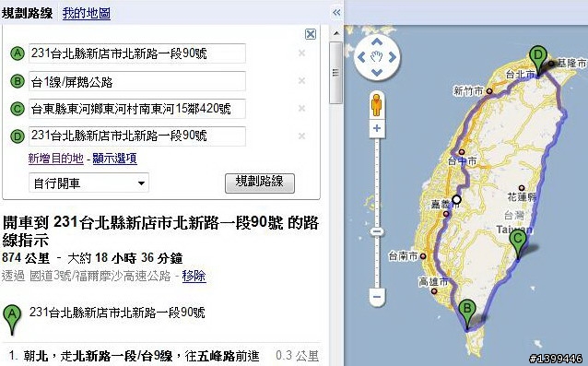Click 台南市 label on the map
Screen dimensions: 588x366
[x=403, y=256]
